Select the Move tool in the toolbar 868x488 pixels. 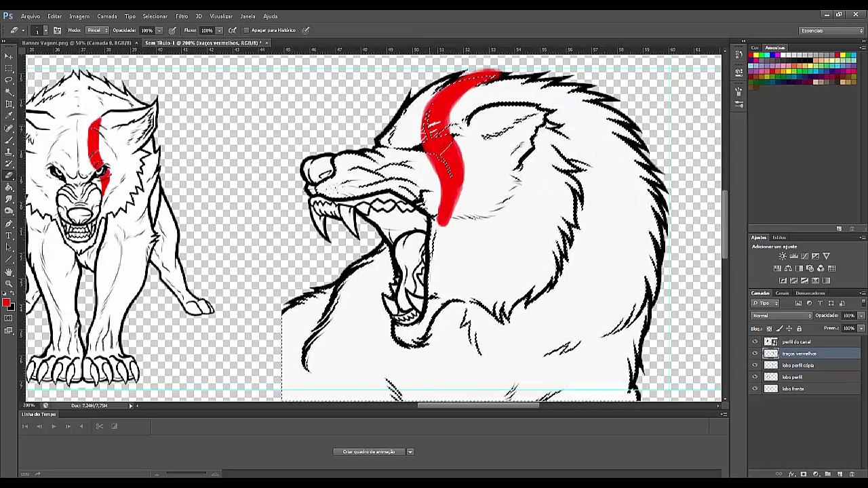tap(9, 56)
